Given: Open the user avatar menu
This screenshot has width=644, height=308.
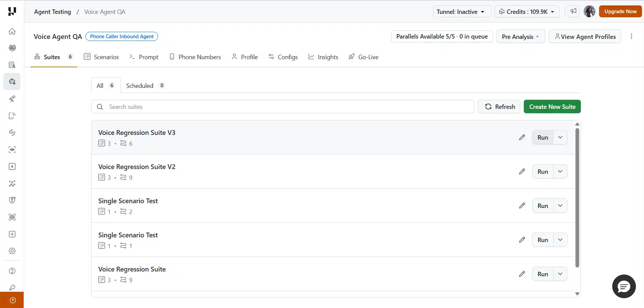Looking at the screenshot, I should pos(589,11).
